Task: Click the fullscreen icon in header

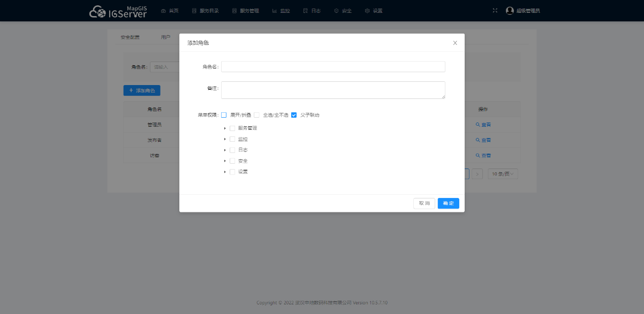Action: pyautogui.click(x=495, y=11)
